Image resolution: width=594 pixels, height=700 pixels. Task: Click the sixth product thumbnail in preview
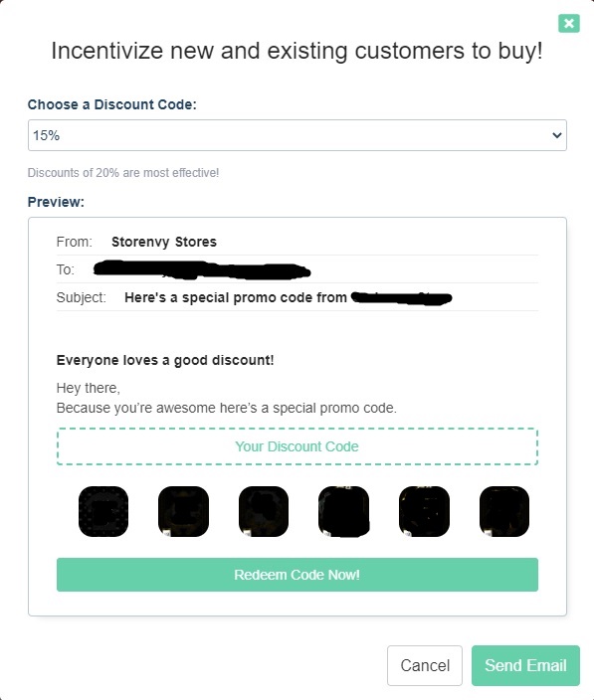504,511
